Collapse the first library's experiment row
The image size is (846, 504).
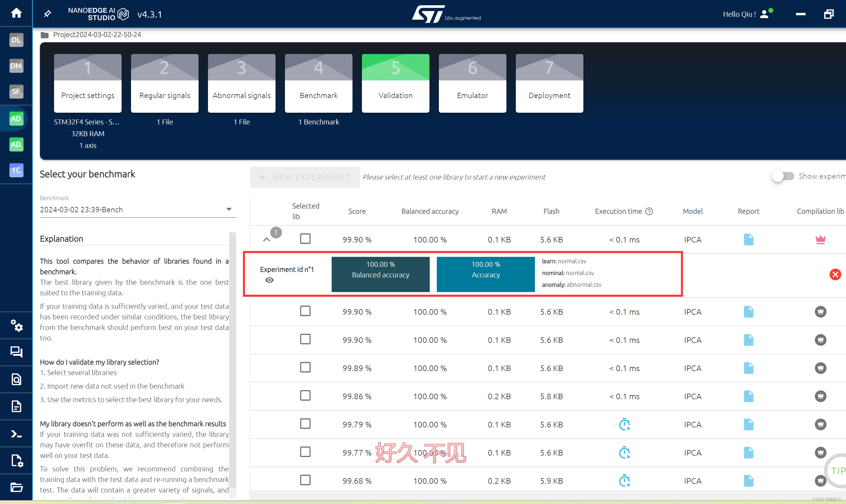(x=267, y=240)
